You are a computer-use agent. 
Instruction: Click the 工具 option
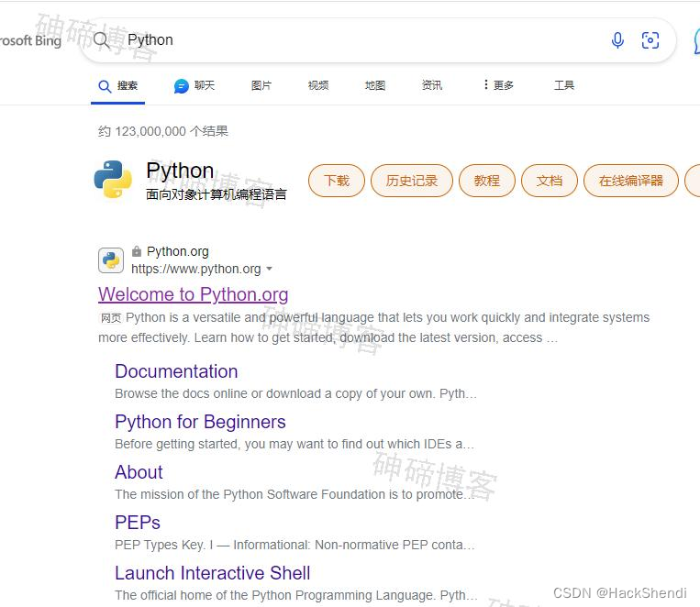tap(564, 85)
